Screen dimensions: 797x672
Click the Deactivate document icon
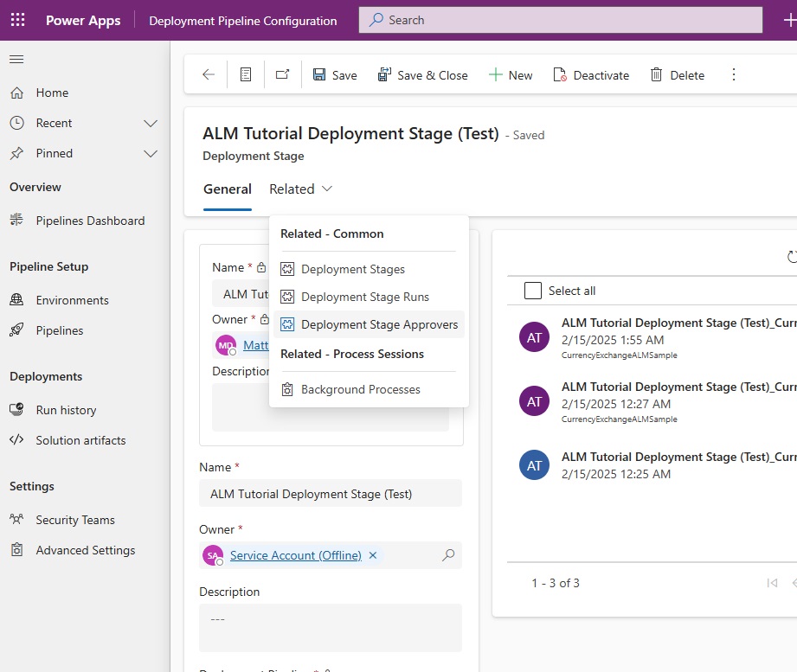coord(560,74)
